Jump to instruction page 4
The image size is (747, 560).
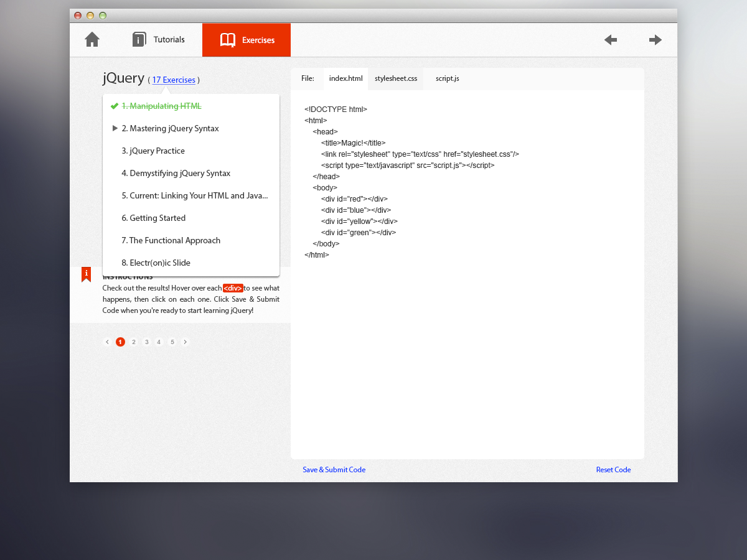point(159,342)
